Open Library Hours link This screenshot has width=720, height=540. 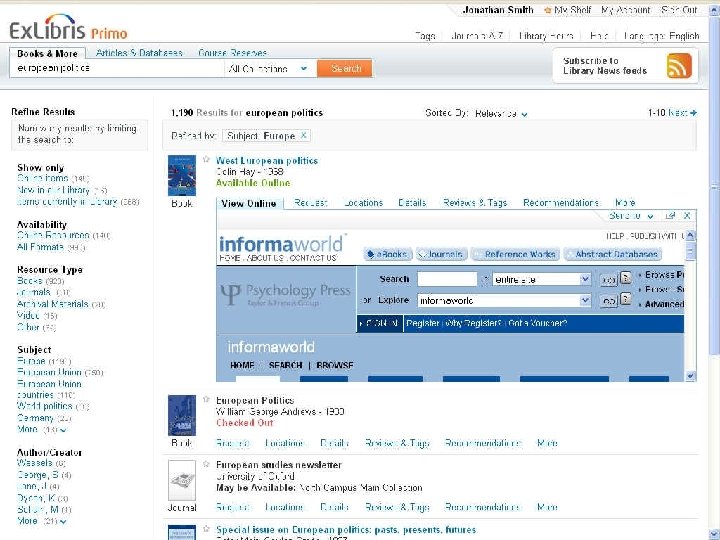coord(546,35)
